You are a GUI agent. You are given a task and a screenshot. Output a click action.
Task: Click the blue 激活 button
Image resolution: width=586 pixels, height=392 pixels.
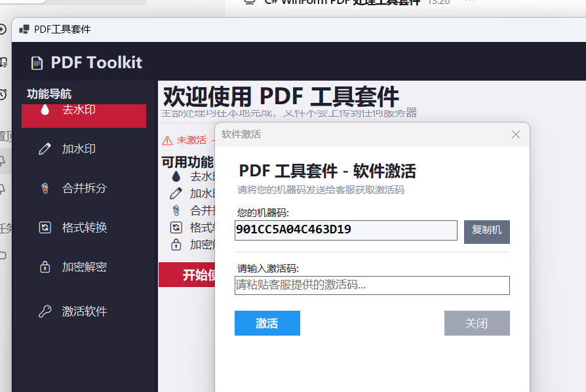[267, 323]
